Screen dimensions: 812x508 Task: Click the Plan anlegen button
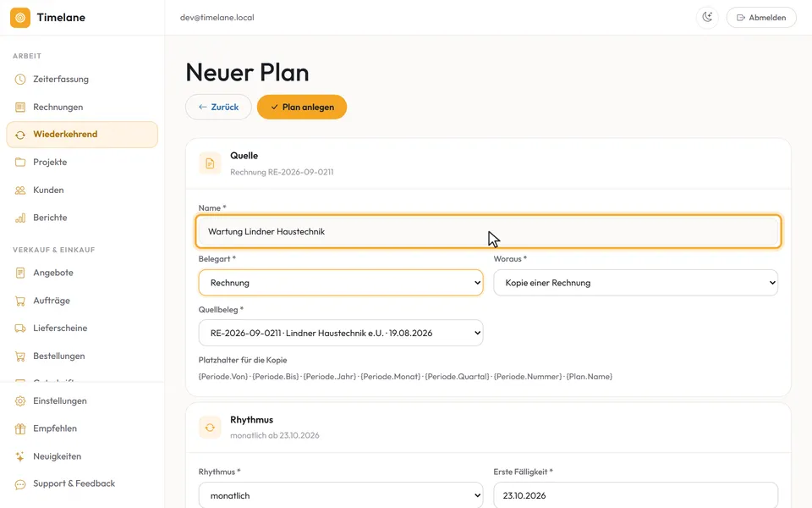pos(302,108)
